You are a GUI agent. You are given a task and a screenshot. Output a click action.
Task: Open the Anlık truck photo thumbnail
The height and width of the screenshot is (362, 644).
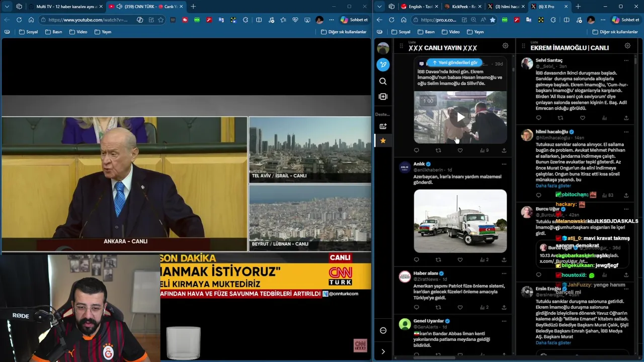(460, 221)
